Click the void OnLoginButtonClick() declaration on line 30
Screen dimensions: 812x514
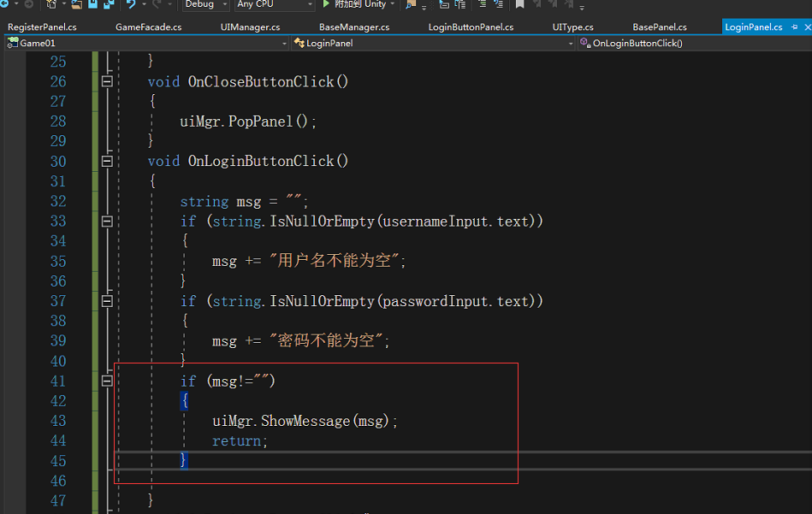[248, 162]
